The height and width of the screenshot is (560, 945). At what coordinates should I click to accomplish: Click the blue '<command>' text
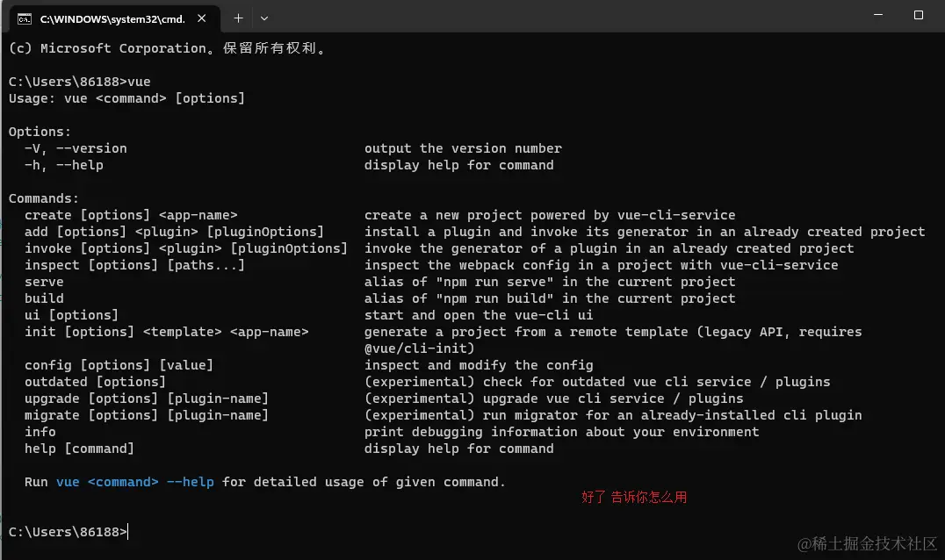123,483
